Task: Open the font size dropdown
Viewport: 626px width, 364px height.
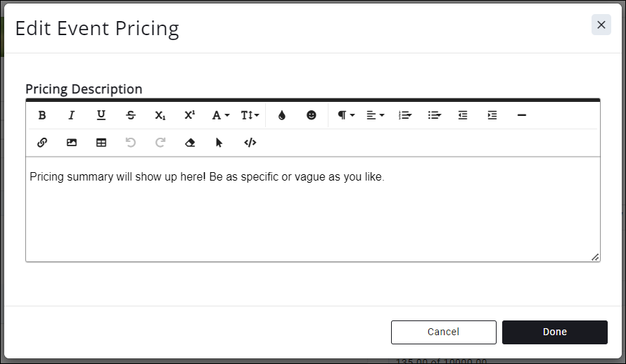Action: 250,115
